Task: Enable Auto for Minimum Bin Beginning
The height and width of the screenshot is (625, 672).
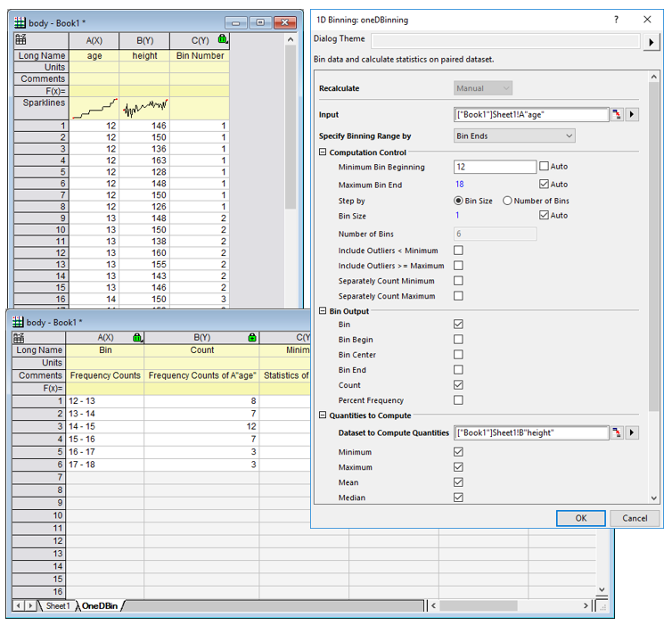Action: [545, 167]
